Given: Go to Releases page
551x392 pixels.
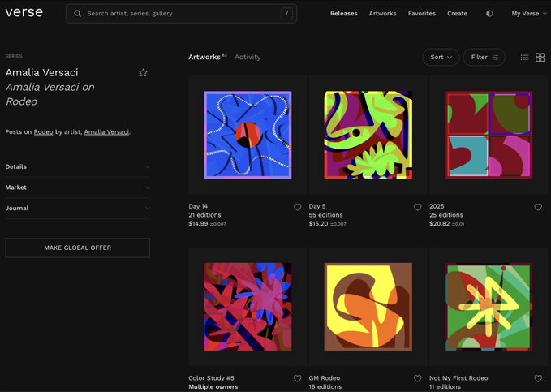Looking at the screenshot, I should point(344,14).
